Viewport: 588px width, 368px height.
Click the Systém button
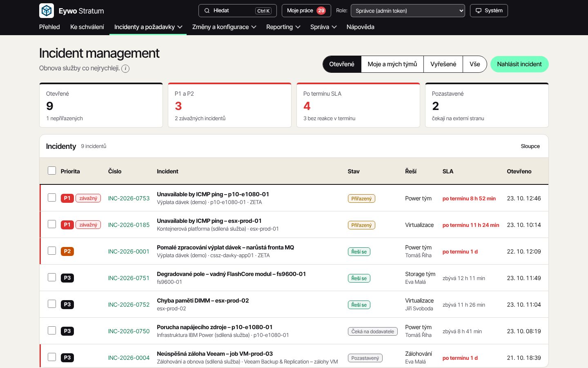(489, 11)
